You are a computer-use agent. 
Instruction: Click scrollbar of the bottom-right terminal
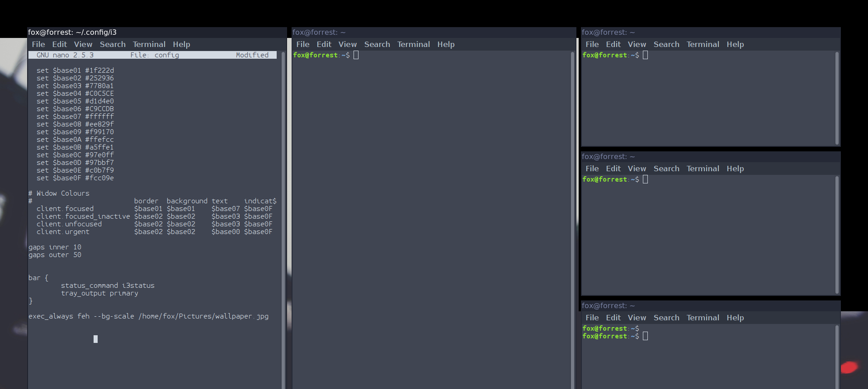pyautogui.click(x=837, y=356)
